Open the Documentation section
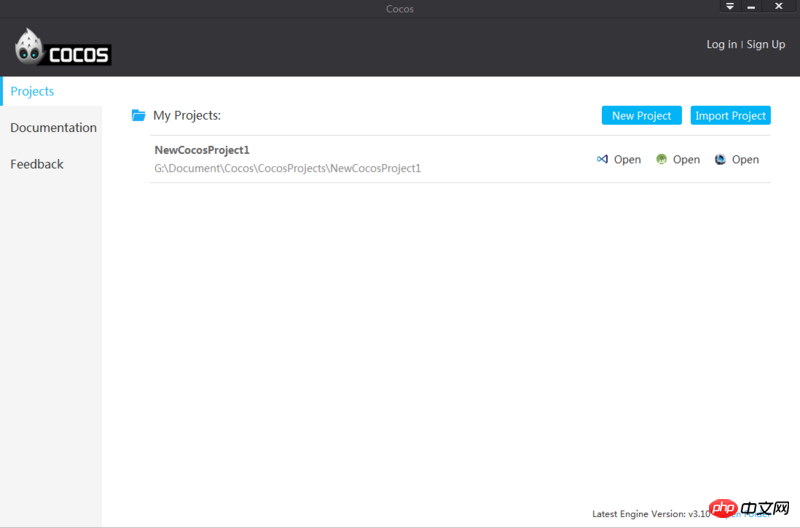 pyautogui.click(x=53, y=128)
